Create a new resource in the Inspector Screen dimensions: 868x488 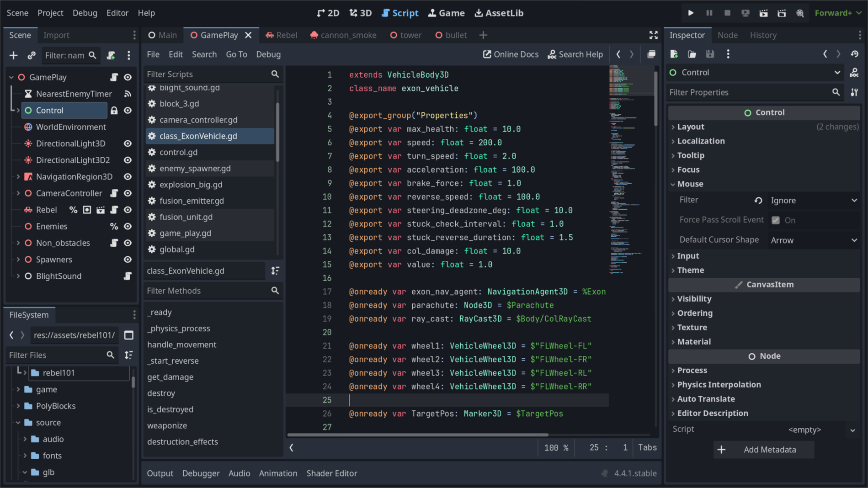point(673,54)
